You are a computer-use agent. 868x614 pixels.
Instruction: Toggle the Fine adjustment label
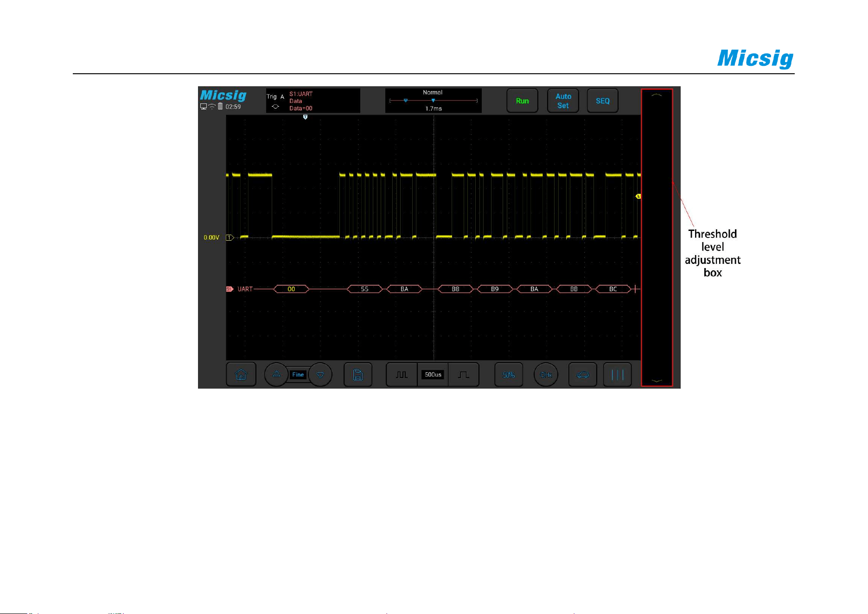coord(298,375)
